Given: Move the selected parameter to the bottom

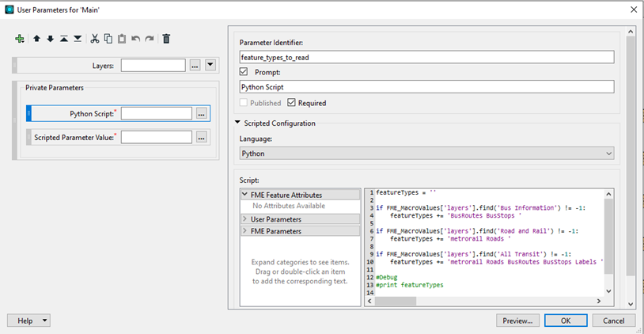Looking at the screenshot, I should coord(78,38).
